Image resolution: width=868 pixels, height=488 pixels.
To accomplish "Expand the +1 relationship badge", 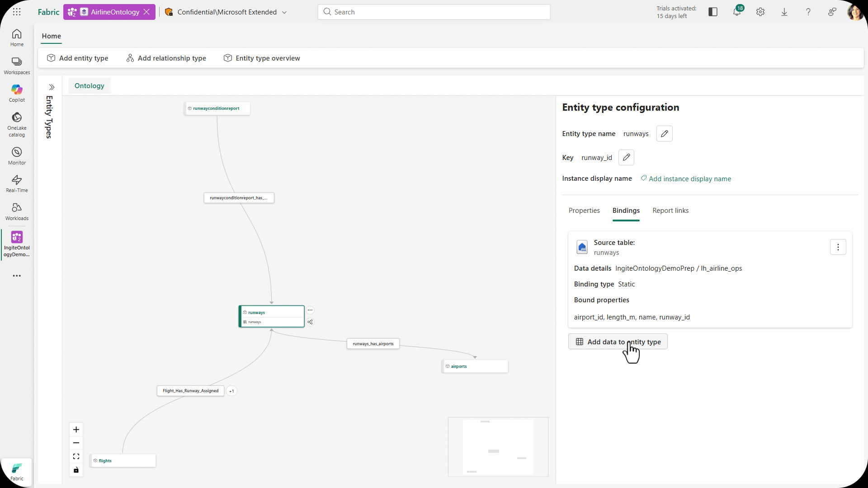I will (231, 391).
